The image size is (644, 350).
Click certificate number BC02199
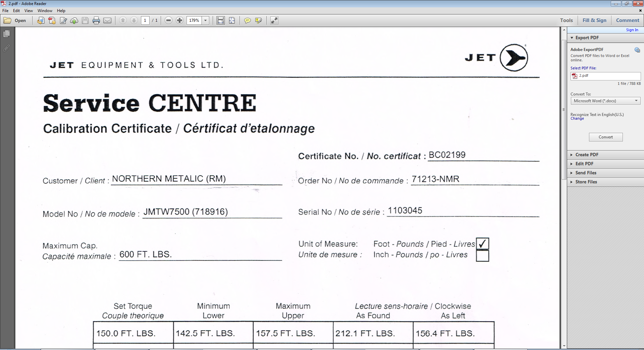(447, 155)
